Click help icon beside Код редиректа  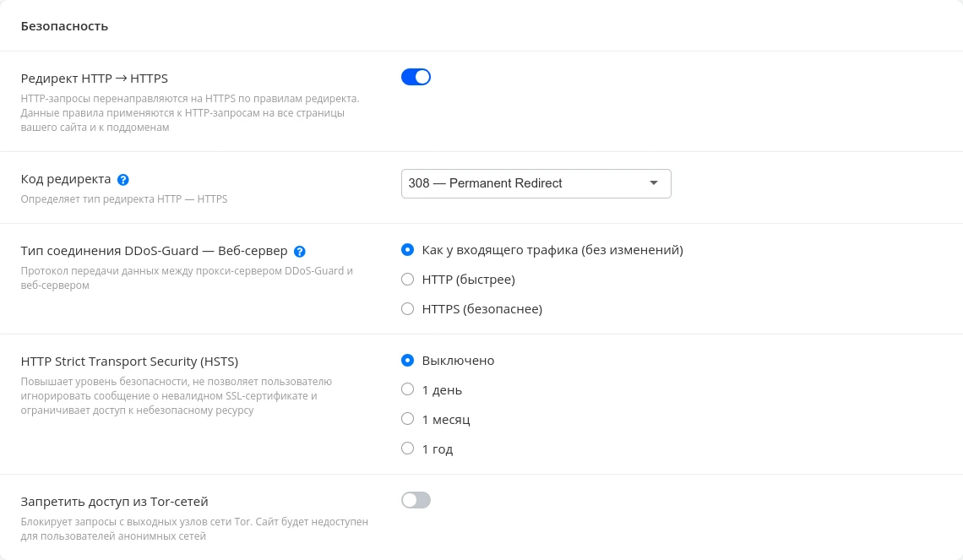tap(123, 180)
